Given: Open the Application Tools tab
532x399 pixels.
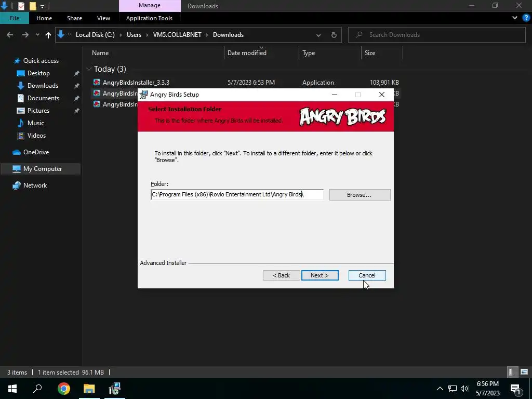Looking at the screenshot, I should (149, 18).
